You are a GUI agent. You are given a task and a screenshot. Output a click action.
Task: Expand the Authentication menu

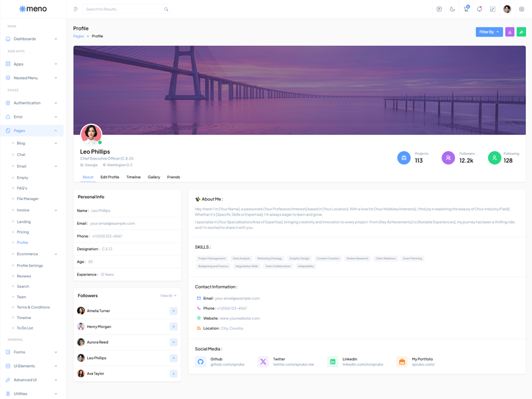click(x=32, y=103)
